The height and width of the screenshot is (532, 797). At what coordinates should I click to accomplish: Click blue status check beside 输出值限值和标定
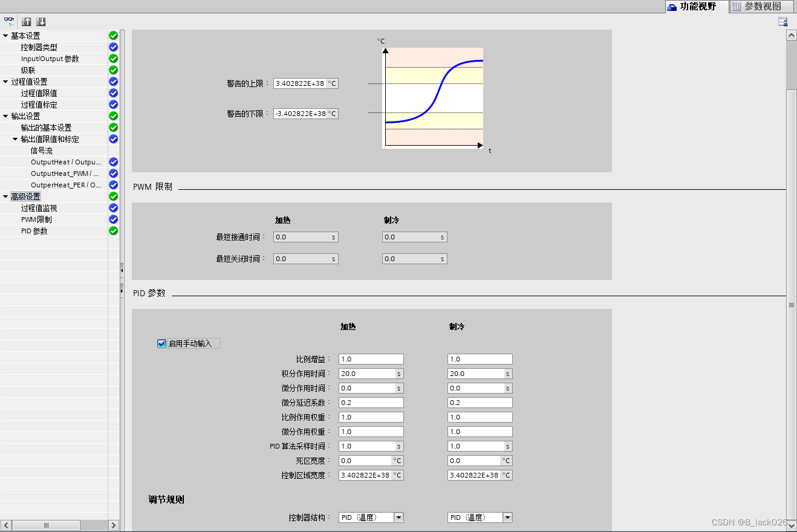point(113,139)
